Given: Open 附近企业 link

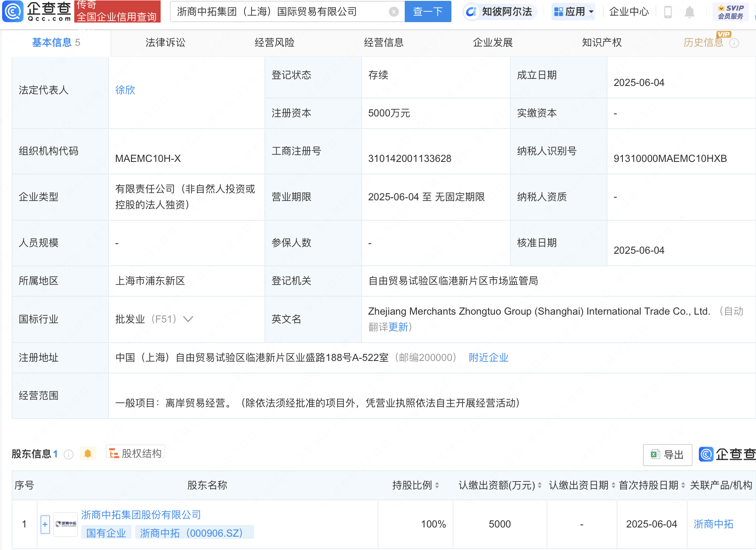Looking at the screenshot, I should pyautogui.click(x=489, y=358).
